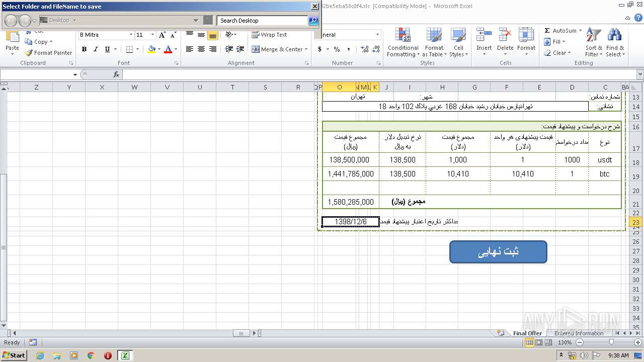
Task: Expand the Merge & Center dropdown arrow
Action: [306, 49]
